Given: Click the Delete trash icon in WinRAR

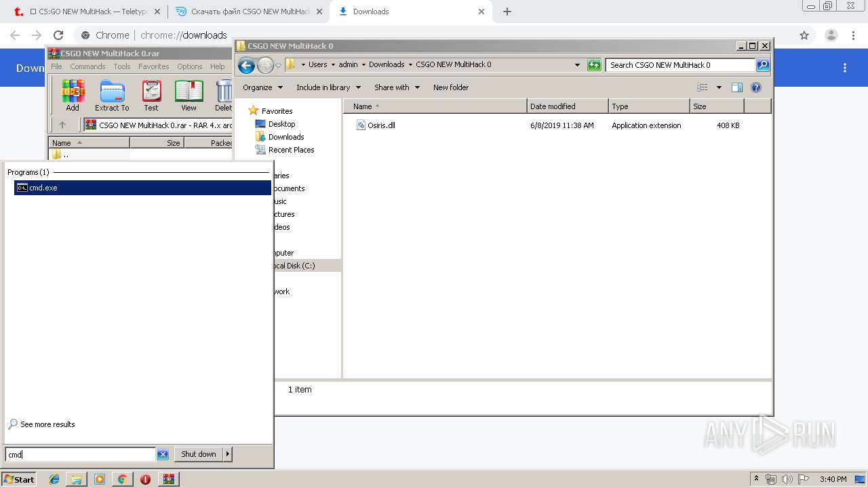Looking at the screenshot, I should coord(224,96).
